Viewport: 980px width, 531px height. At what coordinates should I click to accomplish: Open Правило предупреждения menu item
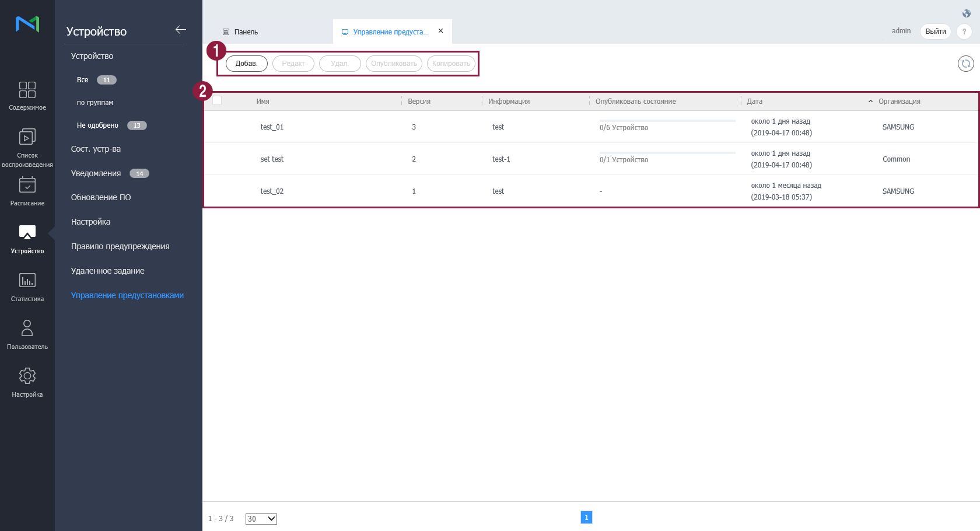(x=120, y=246)
